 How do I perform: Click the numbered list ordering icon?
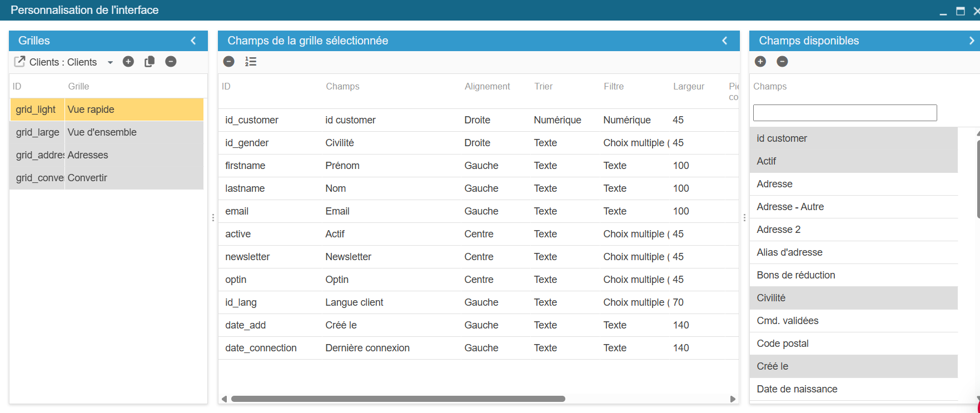(251, 62)
